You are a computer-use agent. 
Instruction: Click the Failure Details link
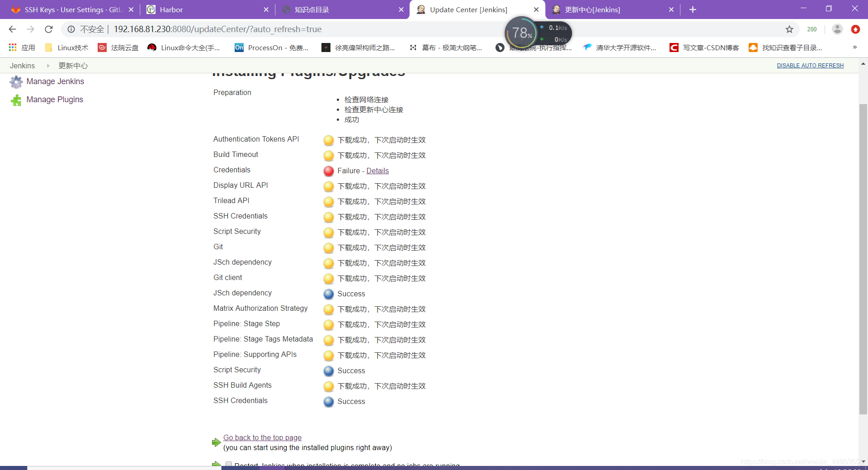point(377,171)
